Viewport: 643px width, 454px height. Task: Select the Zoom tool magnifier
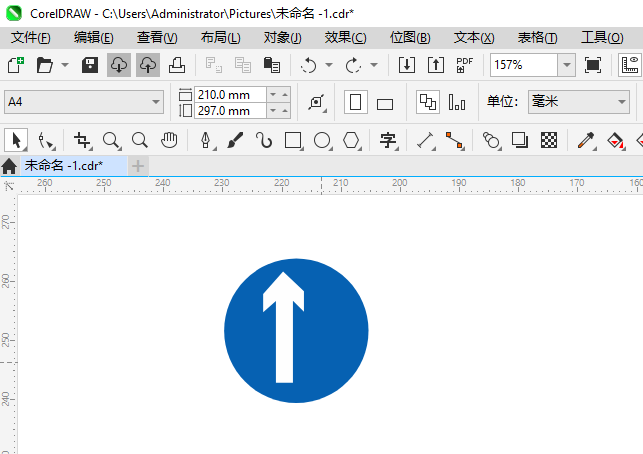(111, 141)
